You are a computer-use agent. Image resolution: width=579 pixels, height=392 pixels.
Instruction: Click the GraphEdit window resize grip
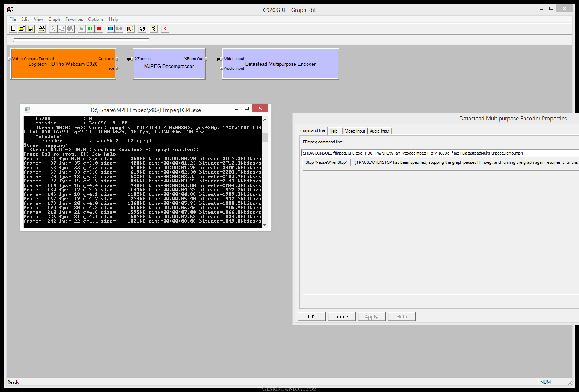[x=569, y=383]
